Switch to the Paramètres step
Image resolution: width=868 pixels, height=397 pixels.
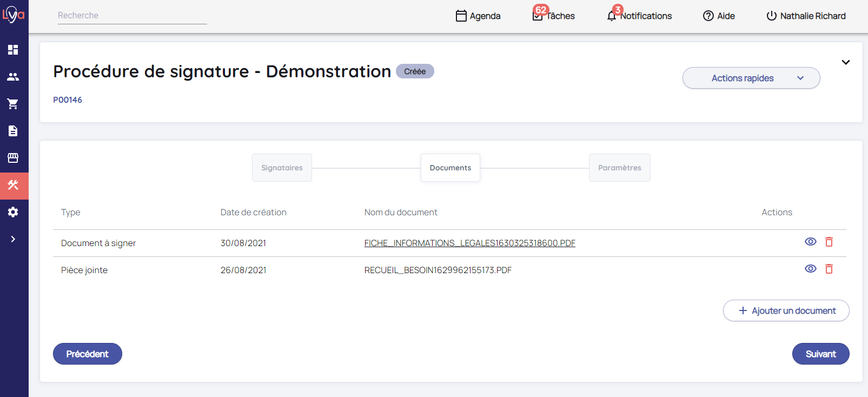[x=619, y=168]
